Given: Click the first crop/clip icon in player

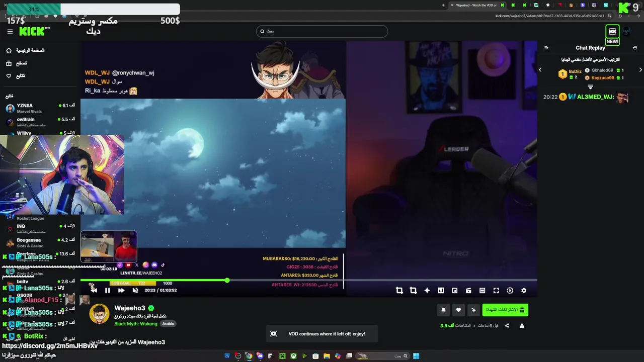Looking at the screenshot, I should click(399, 291).
